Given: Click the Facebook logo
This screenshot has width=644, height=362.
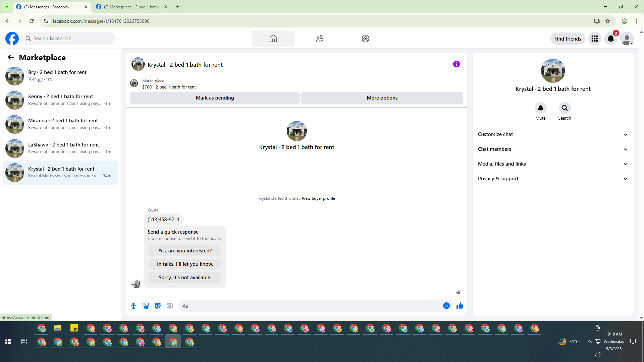Looking at the screenshot, I should (x=12, y=39).
